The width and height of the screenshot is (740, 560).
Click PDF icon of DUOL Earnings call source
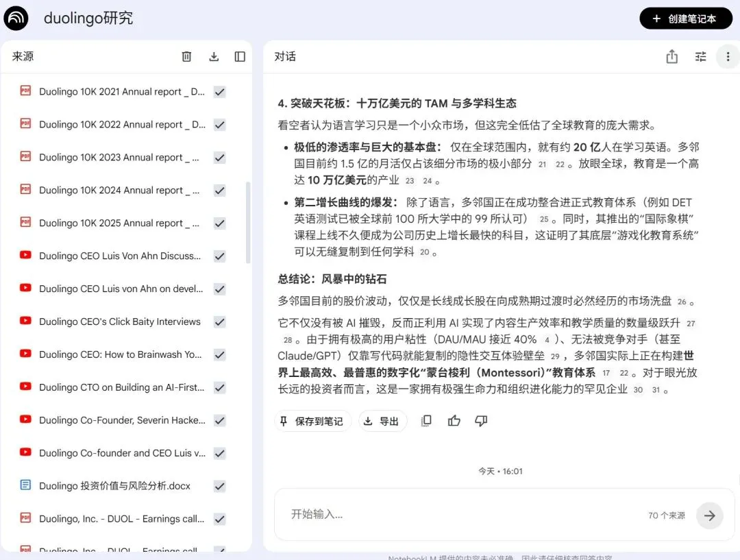[x=25, y=518]
